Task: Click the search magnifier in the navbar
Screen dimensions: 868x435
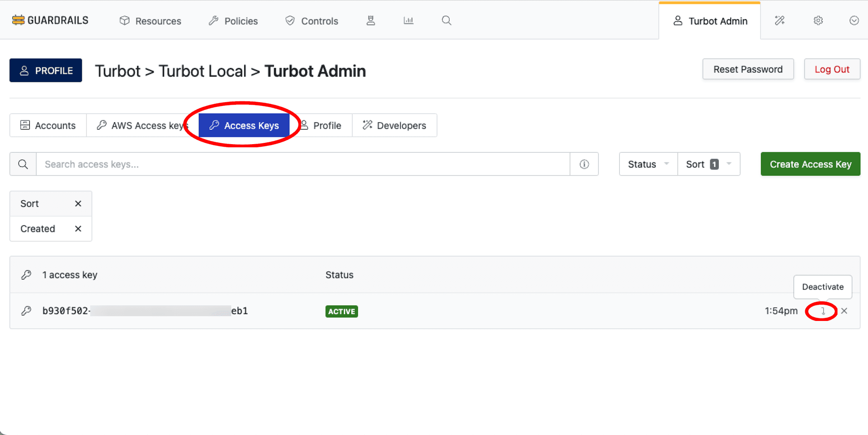Action: click(446, 20)
